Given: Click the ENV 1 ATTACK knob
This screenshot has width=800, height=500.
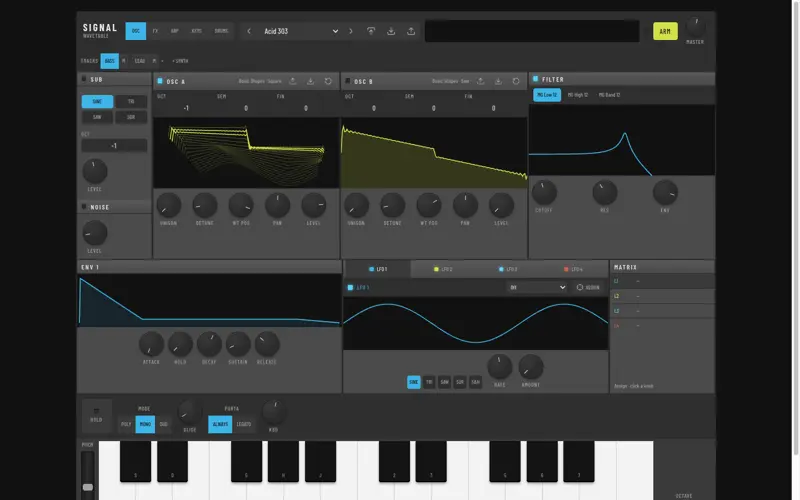Looking at the screenshot, I should click(151, 344).
